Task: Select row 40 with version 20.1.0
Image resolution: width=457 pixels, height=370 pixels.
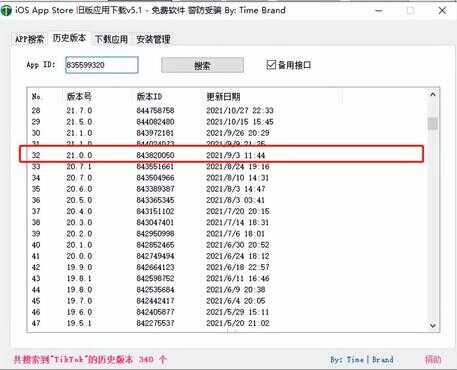Action: pyautogui.click(x=222, y=245)
